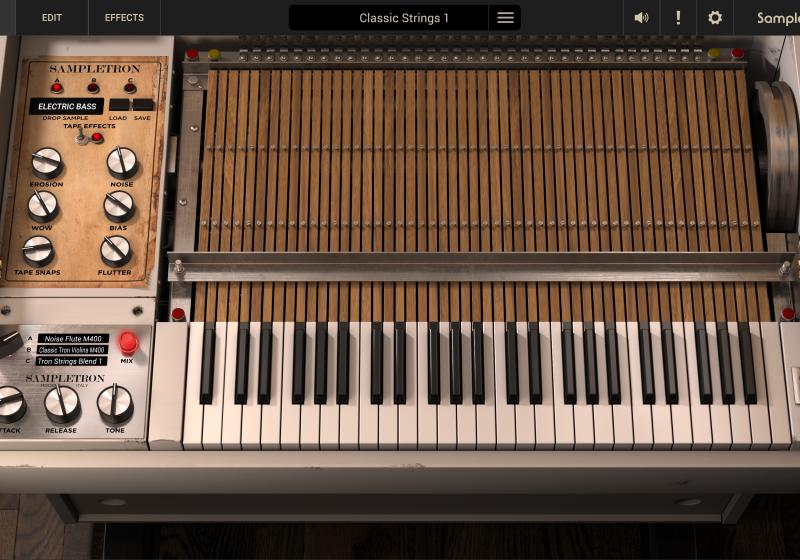
Task: Click the Noise knob
Action: [121, 163]
